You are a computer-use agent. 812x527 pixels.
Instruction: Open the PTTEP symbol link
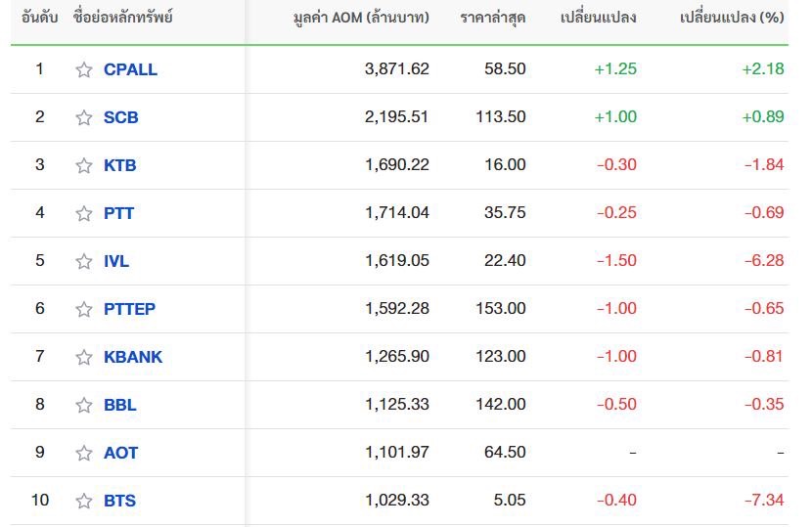pos(129,309)
